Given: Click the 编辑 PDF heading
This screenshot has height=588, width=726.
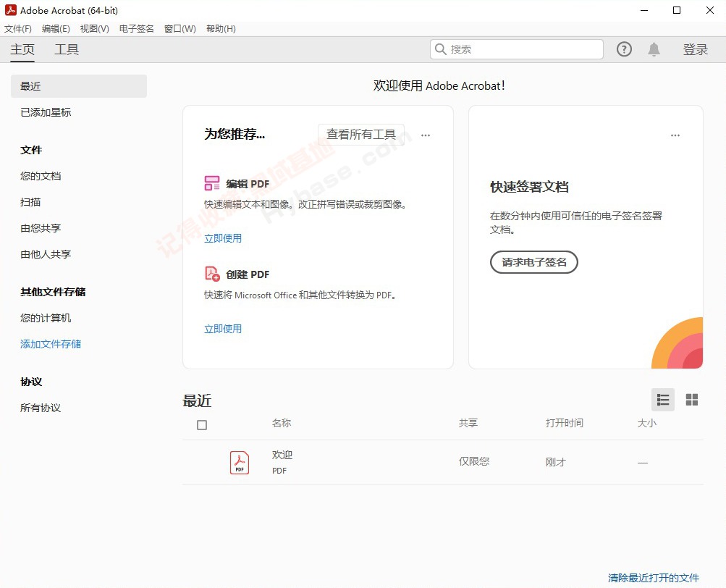Looking at the screenshot, I should click(x=248, y=184).
